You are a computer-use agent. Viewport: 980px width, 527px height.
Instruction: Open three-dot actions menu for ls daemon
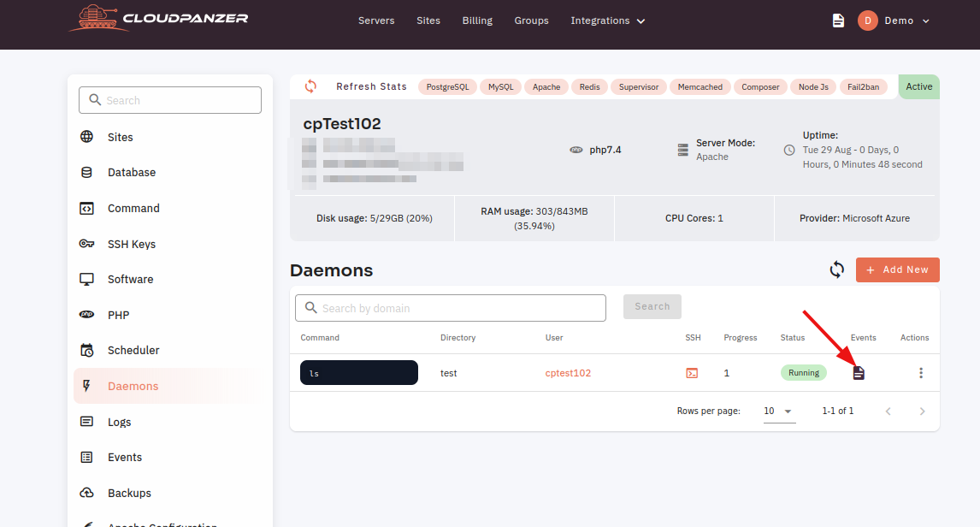tap(921, 373)
